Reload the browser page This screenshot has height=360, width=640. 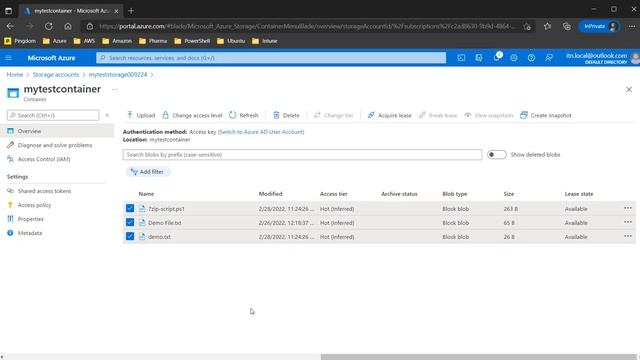[49, 26]
